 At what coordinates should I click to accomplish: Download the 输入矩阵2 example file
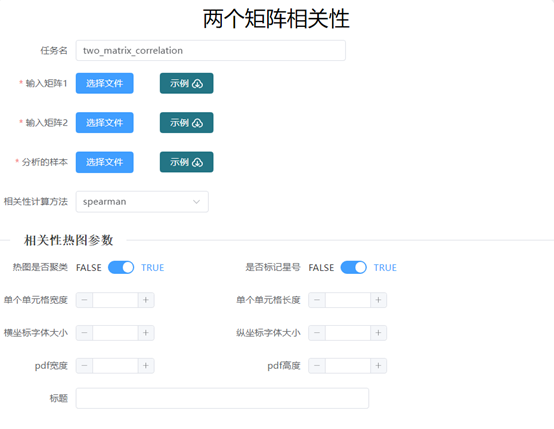(186, 123)
